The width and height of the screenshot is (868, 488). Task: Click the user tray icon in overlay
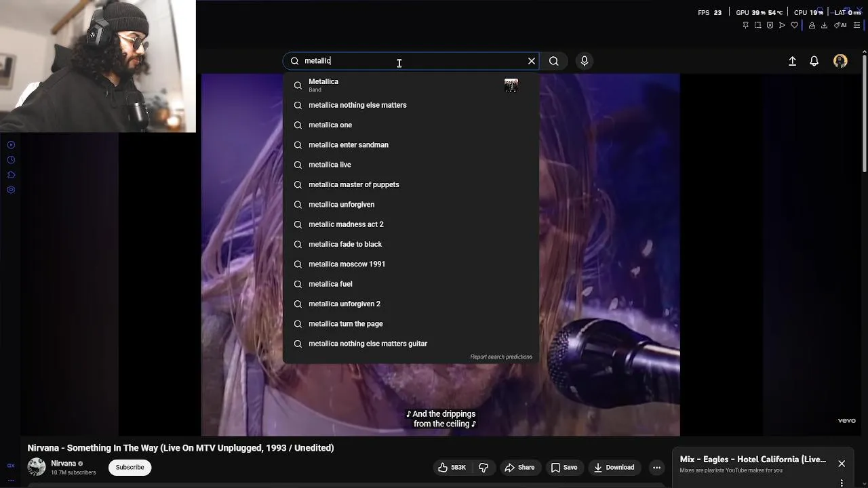tap(812, 25)
